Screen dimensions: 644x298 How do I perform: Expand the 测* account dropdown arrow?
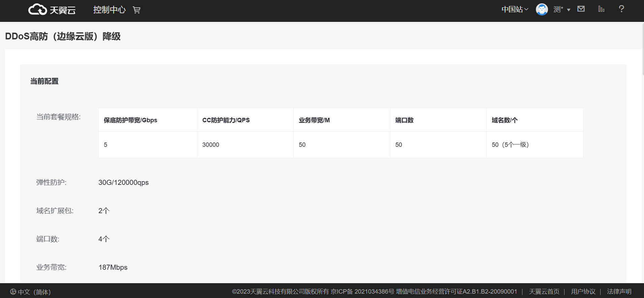[x=569, y=10]
